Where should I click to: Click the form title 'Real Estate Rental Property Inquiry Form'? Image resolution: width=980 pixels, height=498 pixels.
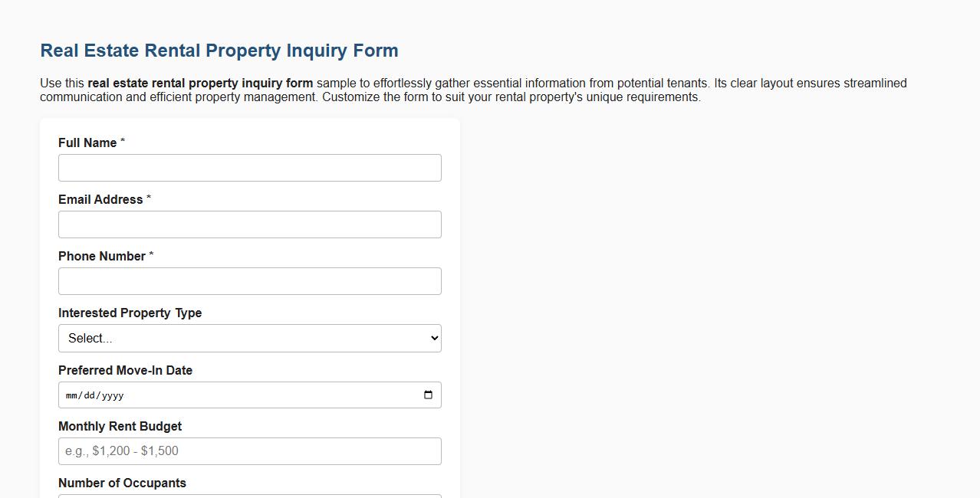(219, 50)
